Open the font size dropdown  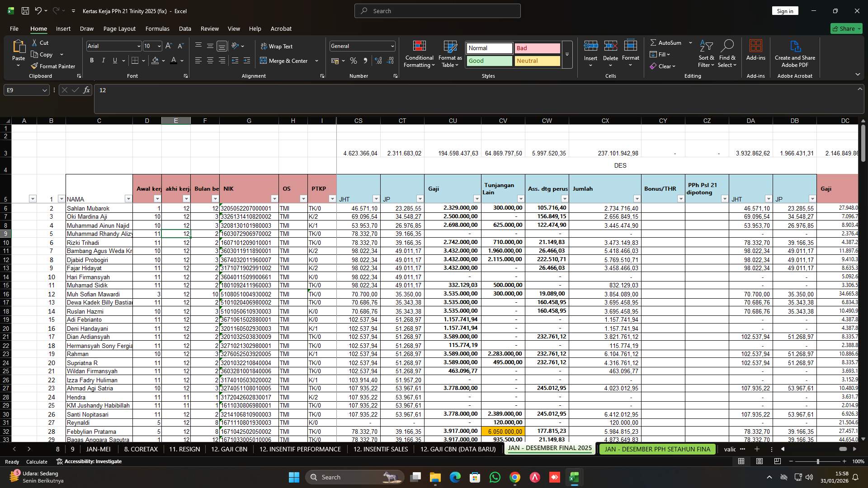159,46
